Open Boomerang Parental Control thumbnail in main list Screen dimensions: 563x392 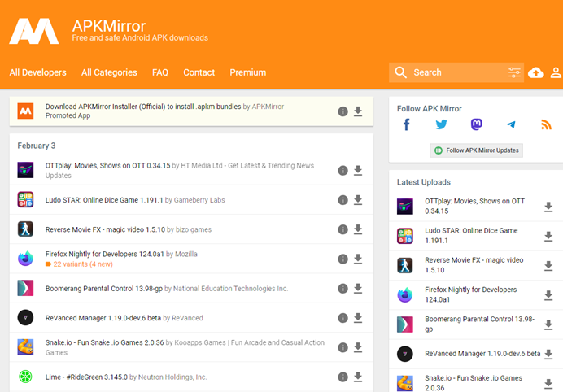tap(25, 288)
